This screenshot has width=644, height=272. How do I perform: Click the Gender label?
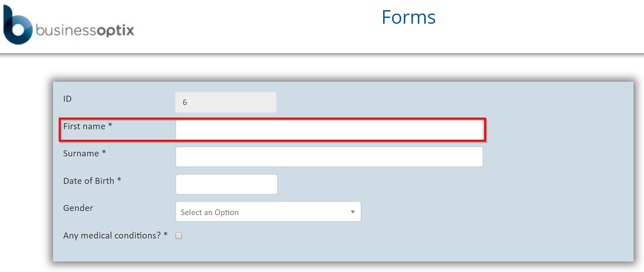(78, 208)
